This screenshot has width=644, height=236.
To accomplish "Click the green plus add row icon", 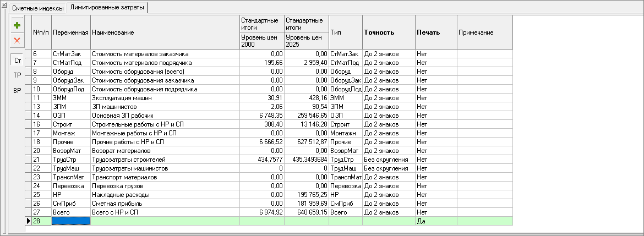I will pos(17,25).
